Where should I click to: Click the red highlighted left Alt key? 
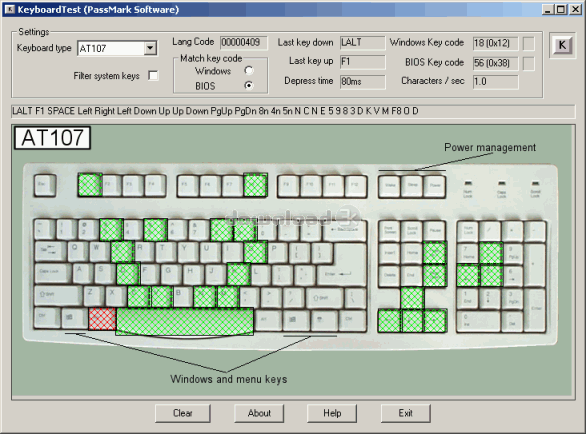102,319
